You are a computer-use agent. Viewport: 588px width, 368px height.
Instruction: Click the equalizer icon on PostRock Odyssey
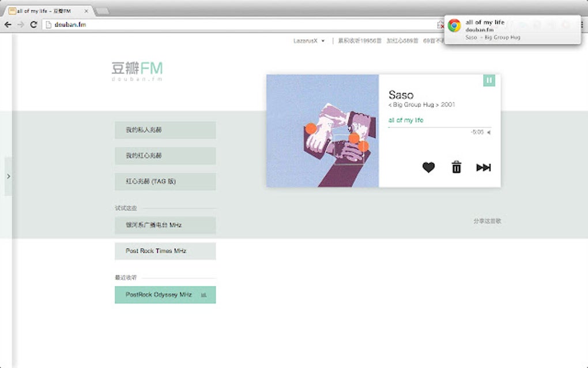pos(203,295)
